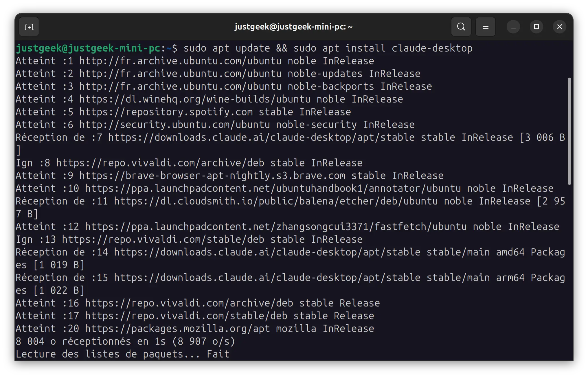Click the vivaldi archive/deb stable Release line :16
This screenshot has width=588, height=377.
pos(198,303)
